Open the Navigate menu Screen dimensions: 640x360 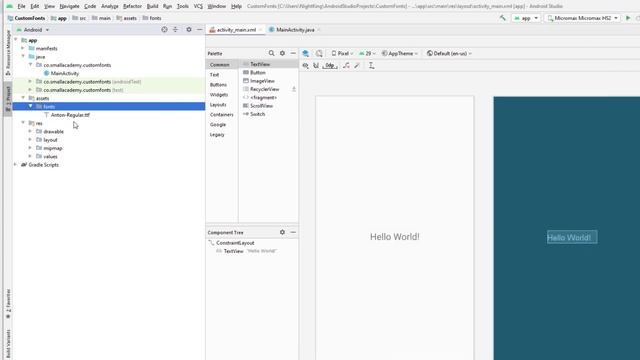tap(69, 6)
